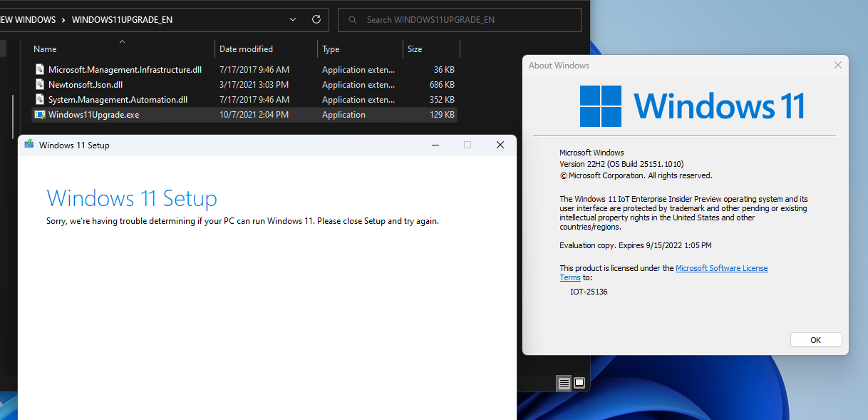Screen dimensions: 868x420
Task: Close the Windows 11 Setup window
Action: tap(500, 145)
